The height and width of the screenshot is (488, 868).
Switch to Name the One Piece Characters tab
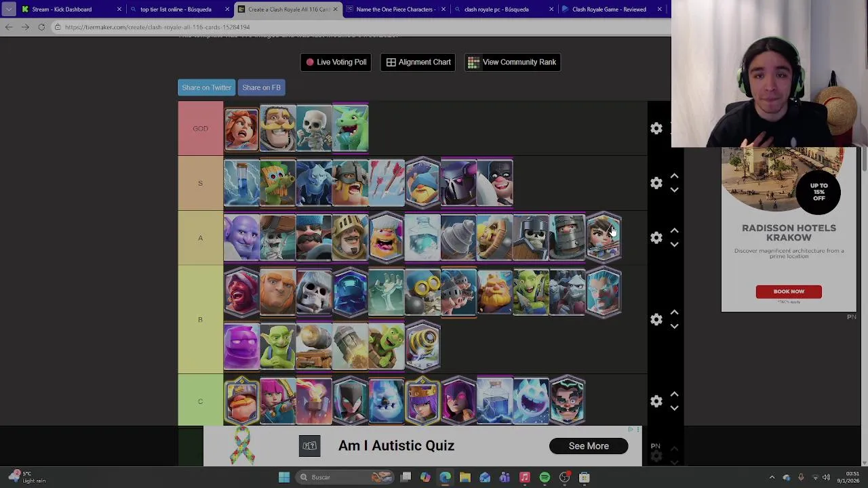coord(395,9)
